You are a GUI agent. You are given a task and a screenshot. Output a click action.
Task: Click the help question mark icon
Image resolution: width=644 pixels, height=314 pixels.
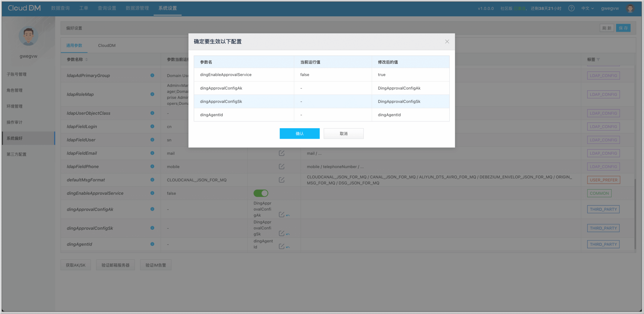(571, 8)
